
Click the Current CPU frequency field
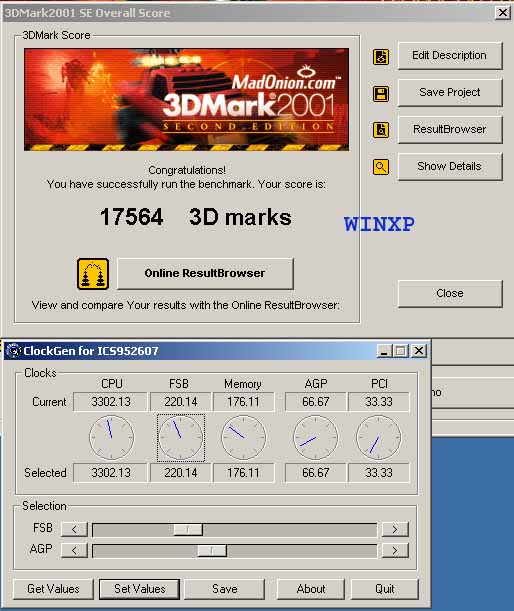click(x=111, y=402)
